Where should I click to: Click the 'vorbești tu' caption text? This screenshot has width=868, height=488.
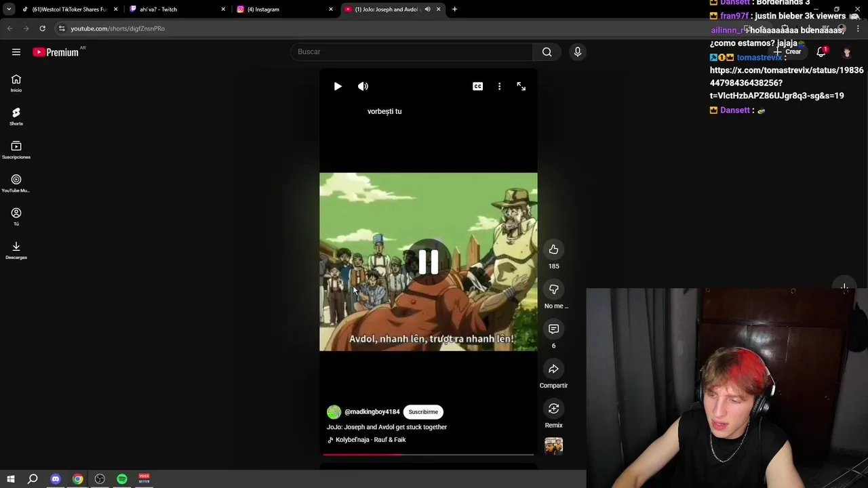tap(384, 111)
